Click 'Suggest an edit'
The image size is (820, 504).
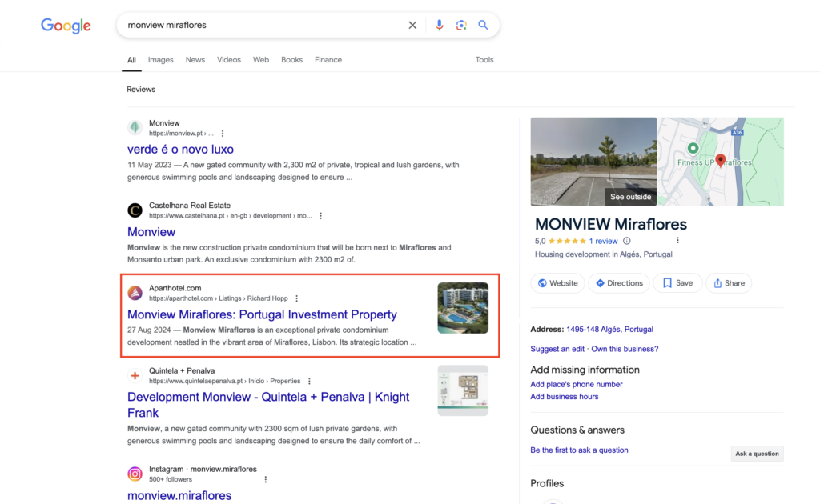click(557, 349)
